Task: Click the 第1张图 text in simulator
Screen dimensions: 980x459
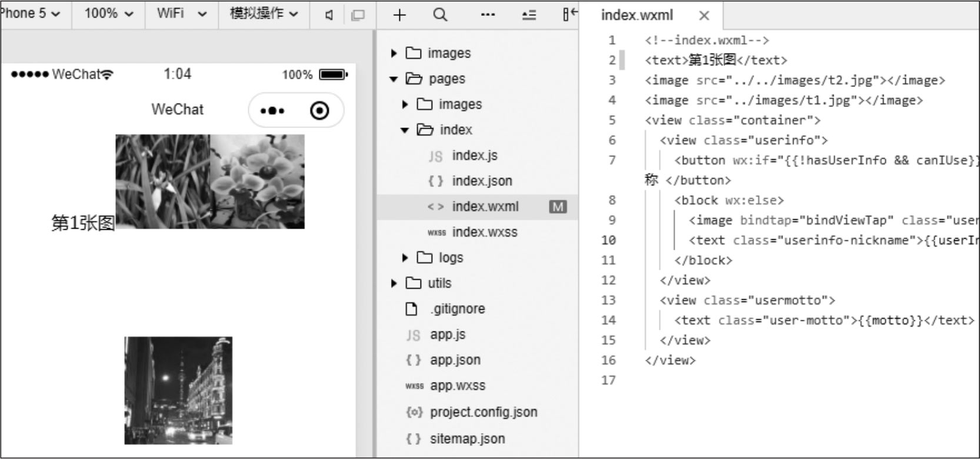Action: (x=83, y=223)
